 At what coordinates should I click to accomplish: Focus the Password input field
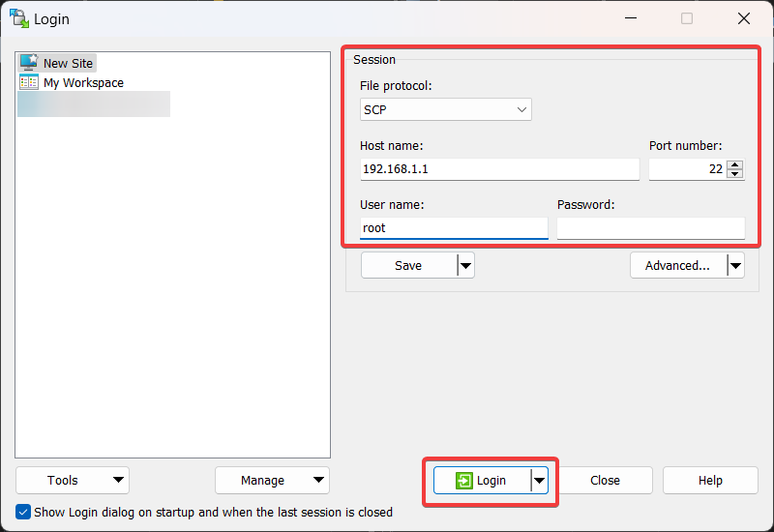(x=650, y=228)
